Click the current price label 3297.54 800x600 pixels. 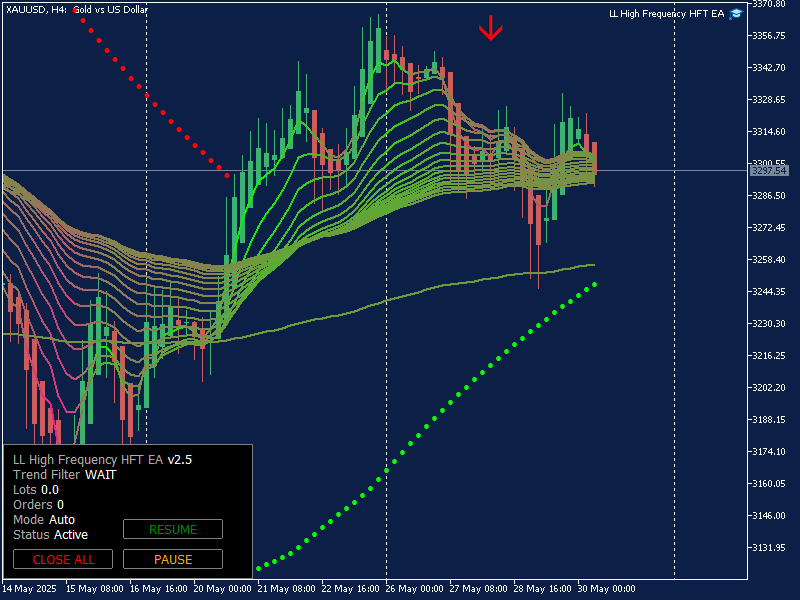tap(769, 170)
